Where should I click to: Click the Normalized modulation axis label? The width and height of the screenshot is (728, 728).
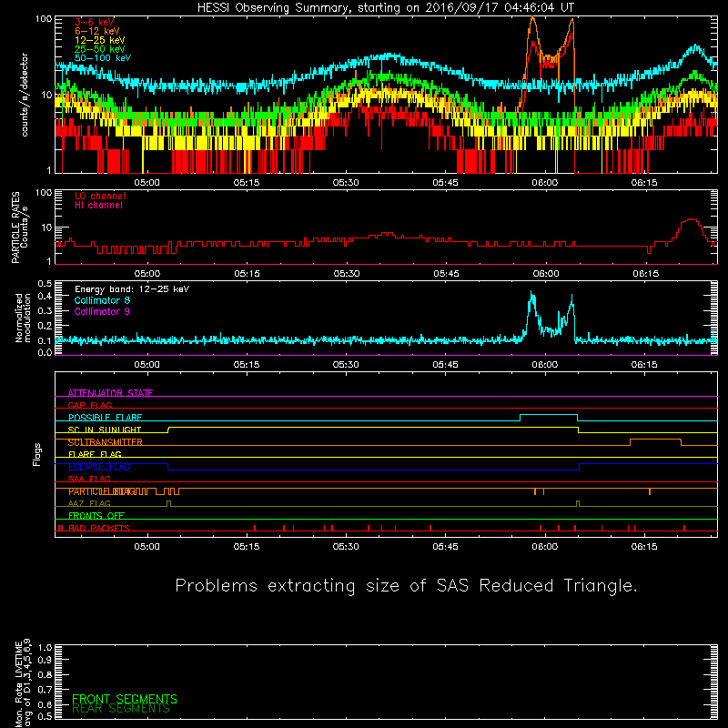[x=23, y=318]
